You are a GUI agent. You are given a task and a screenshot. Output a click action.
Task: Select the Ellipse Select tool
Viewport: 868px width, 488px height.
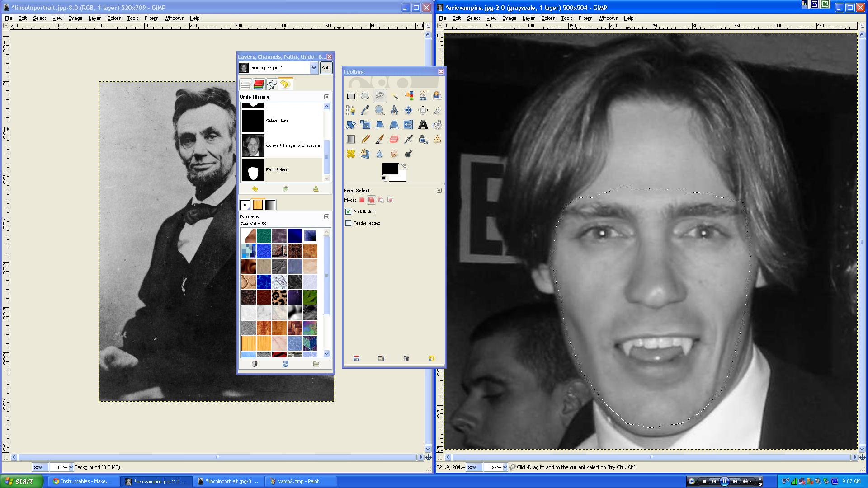[365, 96]
